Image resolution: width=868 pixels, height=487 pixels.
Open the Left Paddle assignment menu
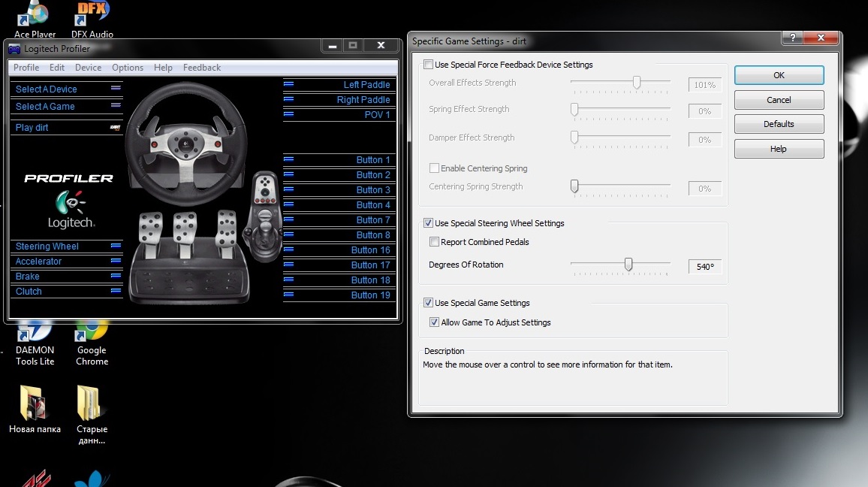288,85
